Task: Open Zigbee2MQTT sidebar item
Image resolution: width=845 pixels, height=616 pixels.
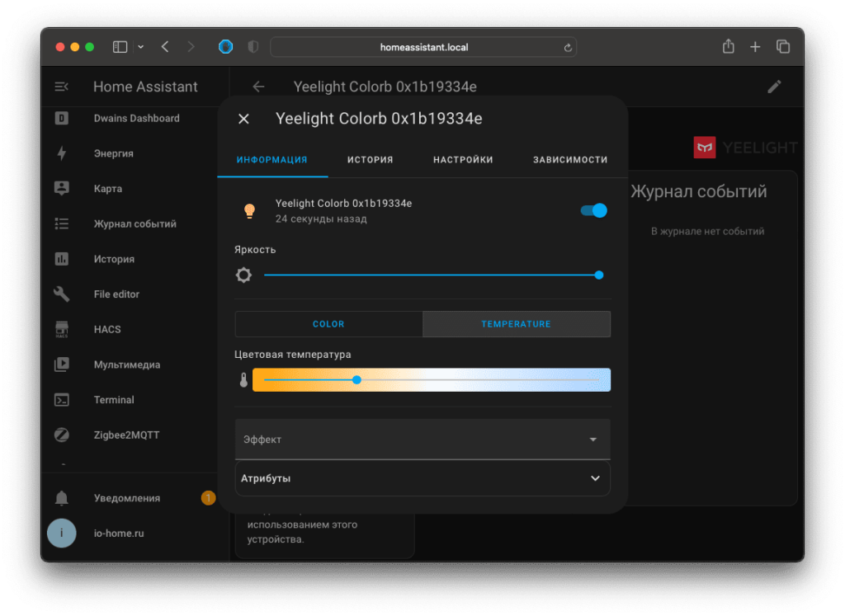Action: point(126,435)
